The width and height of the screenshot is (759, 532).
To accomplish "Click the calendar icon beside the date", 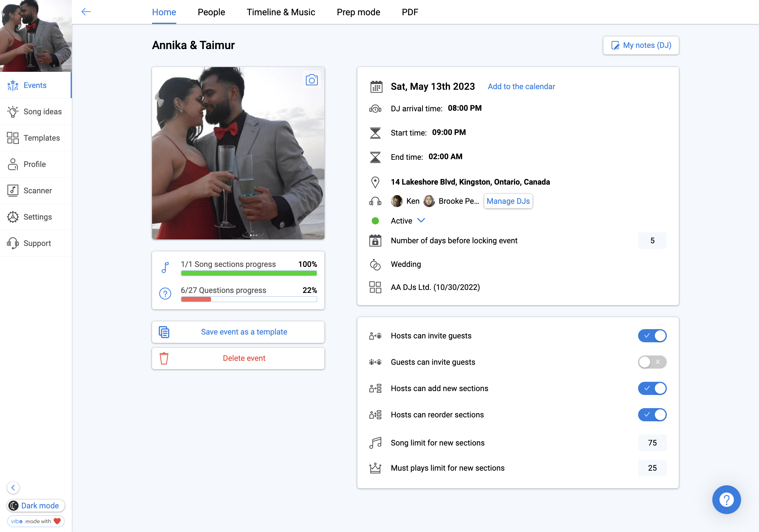I will pos(376,87).
